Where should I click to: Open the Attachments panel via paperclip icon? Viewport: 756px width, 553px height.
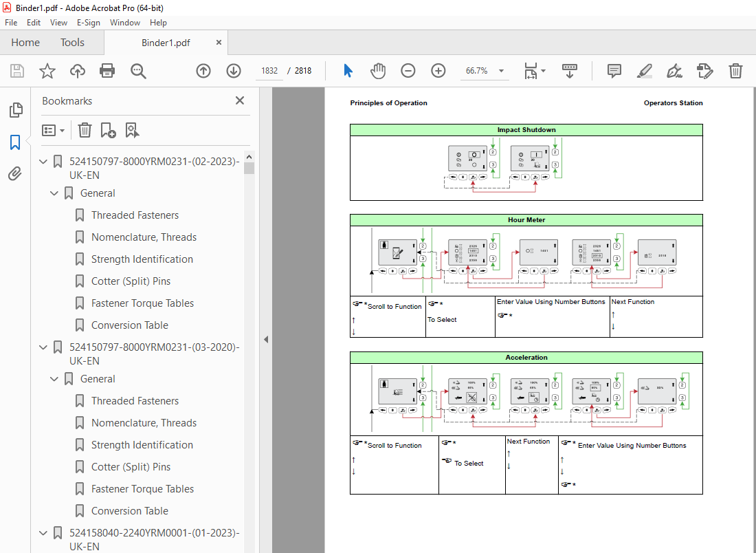click(15, 173)
